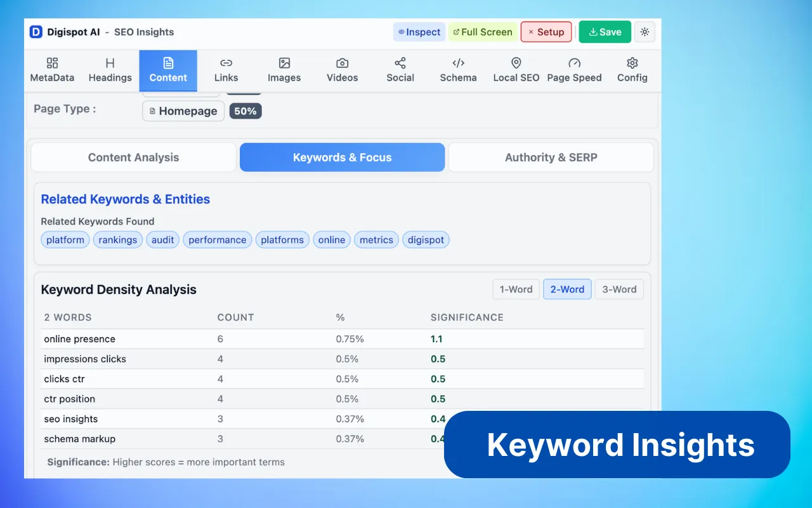Click the Inspect button

coord(419,32)
